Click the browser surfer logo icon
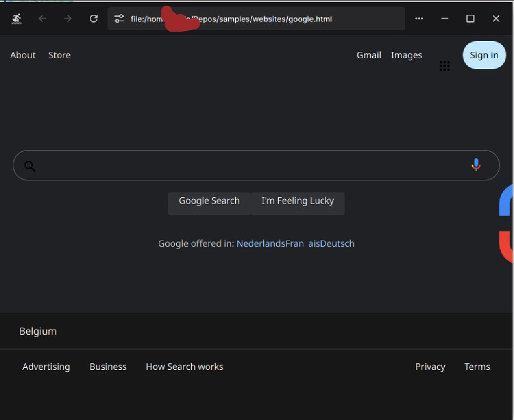514x420 pixels. click(17, 19)
